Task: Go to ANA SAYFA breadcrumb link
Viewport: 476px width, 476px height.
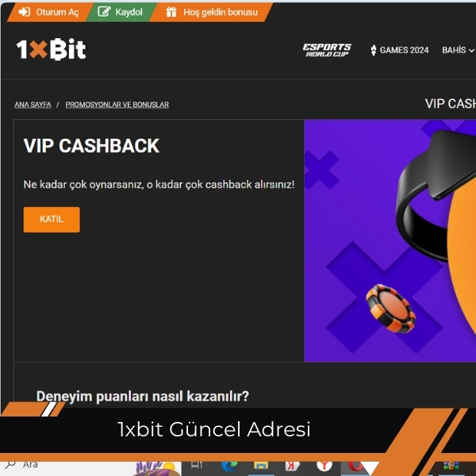Action: [x=33, y=105]
